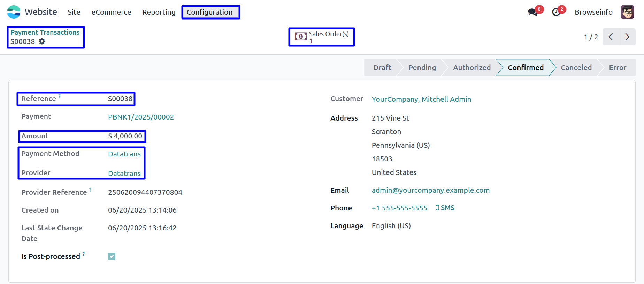Screen dimensions: 644x284
Task: Open Datatrans payment method link
Action: (x=124, y=154)
